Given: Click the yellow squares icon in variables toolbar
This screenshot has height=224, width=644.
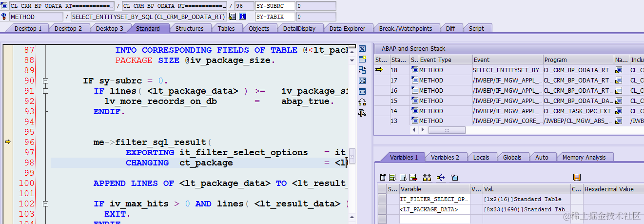Looking at the screenshot, I should 427,177.
